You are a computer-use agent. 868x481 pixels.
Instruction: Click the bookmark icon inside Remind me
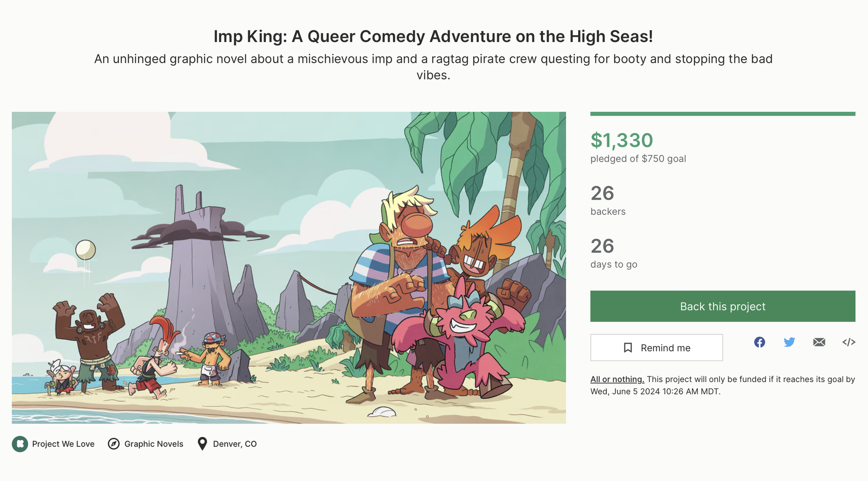pos(628,347)
